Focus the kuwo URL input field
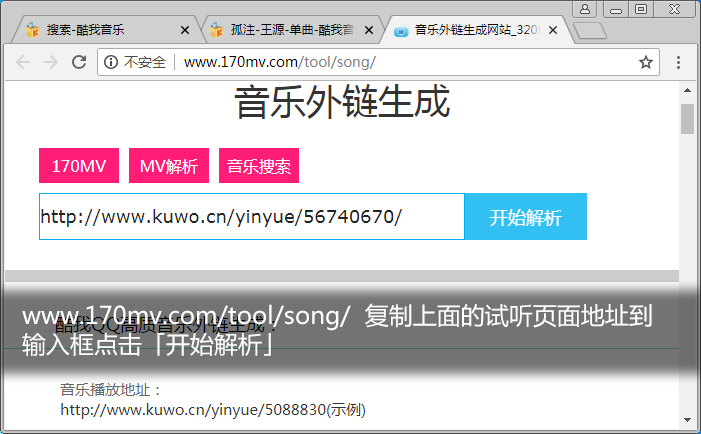This screenshot has width=701, height=434. pyautogui.click(x=252, y=217)
